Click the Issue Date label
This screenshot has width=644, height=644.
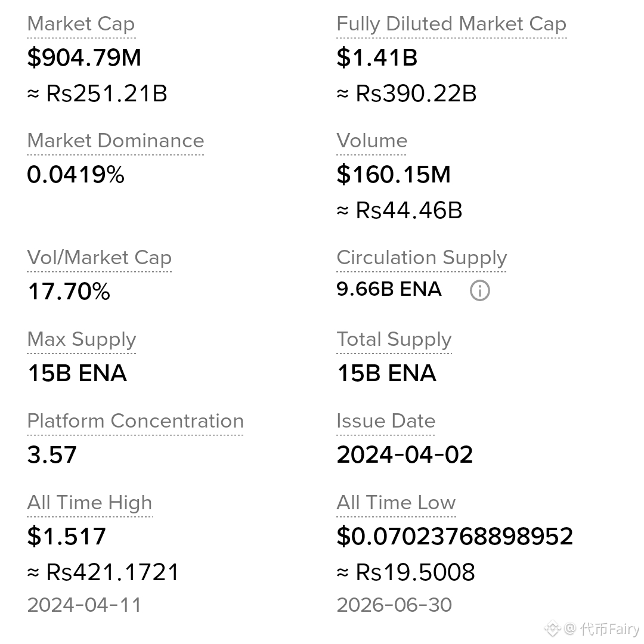click(x=386, y=421)
